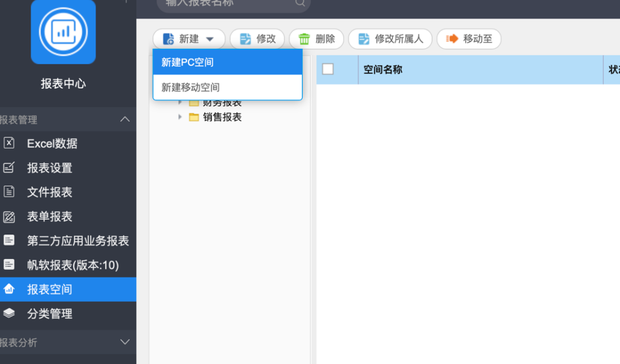
Task: Open 帆软报表(版本:10) item
Action: click(x=73, y=265)
